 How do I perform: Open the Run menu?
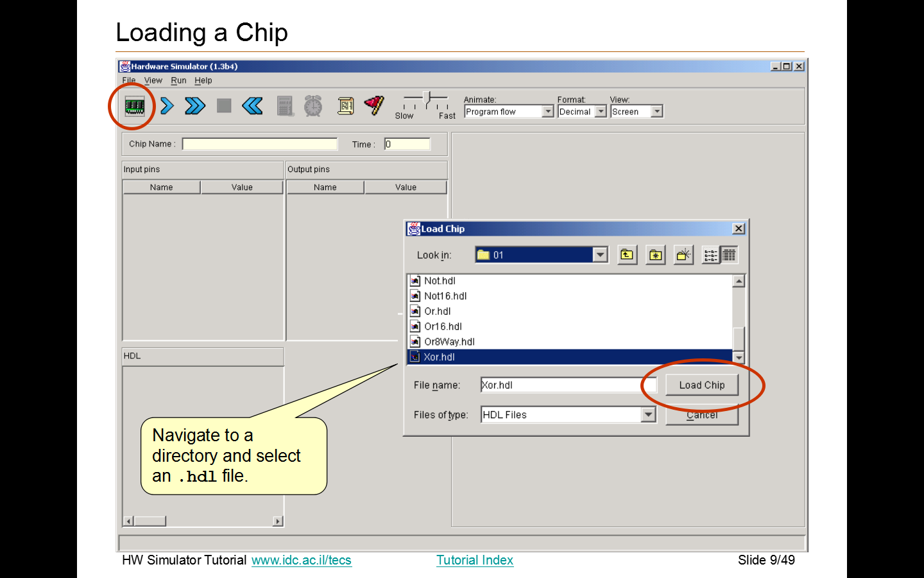178,80
